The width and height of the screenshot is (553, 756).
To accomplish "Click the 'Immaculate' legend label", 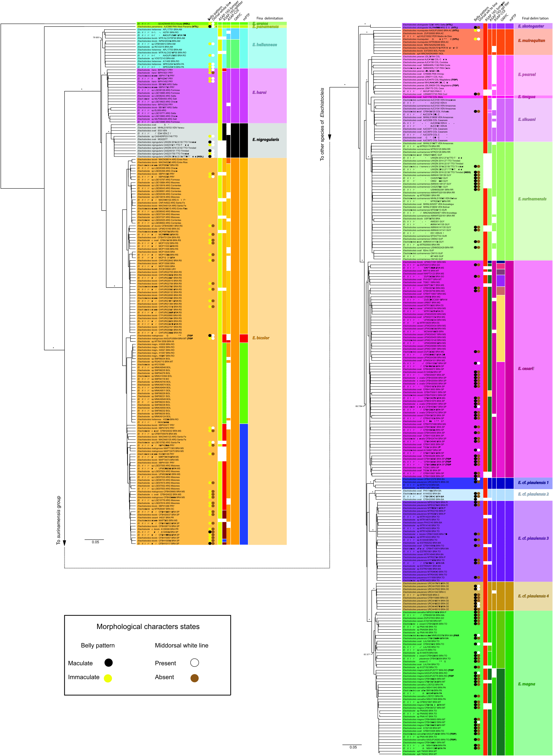I will (x=84, y=677).
